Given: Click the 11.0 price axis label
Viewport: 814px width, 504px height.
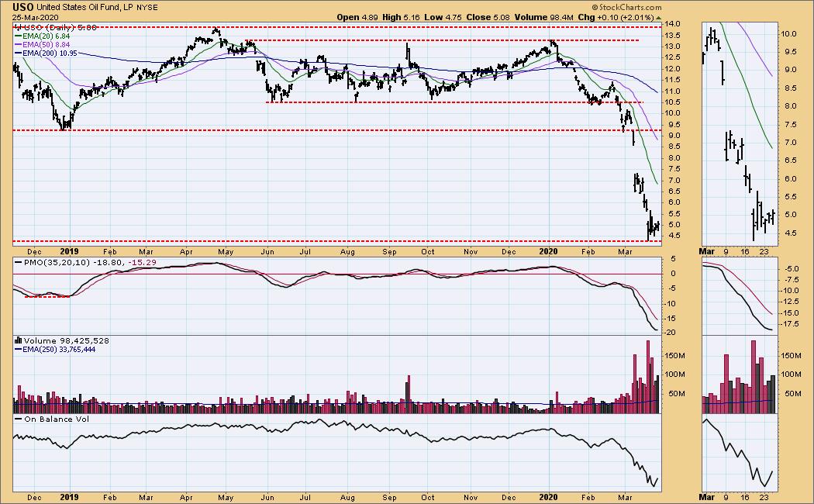Looking at the screenshot, I should coord(672,91).
